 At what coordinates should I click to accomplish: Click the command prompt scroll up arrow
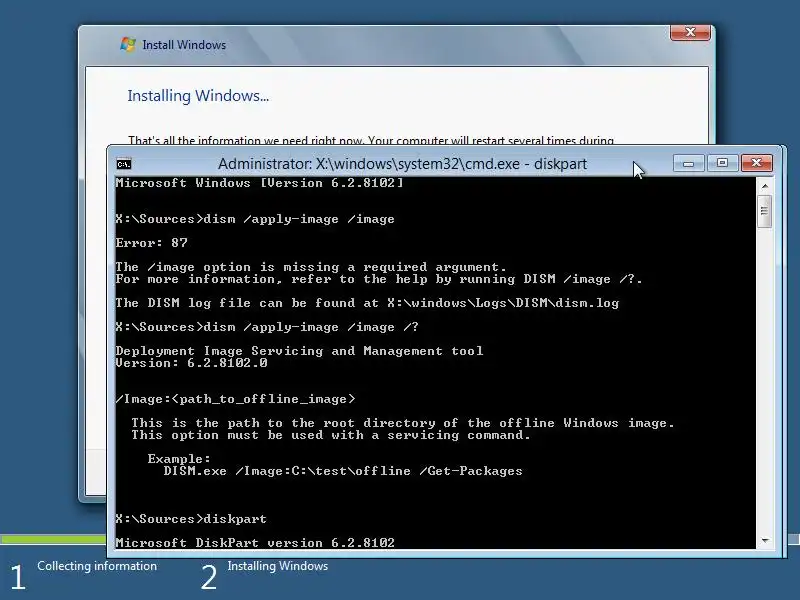tap(764, 186)
